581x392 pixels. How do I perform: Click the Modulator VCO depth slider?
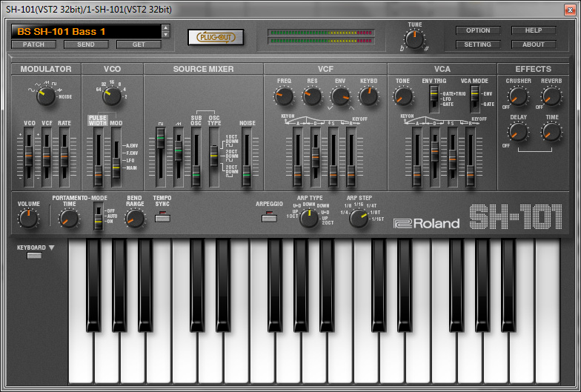pos(28,157)
